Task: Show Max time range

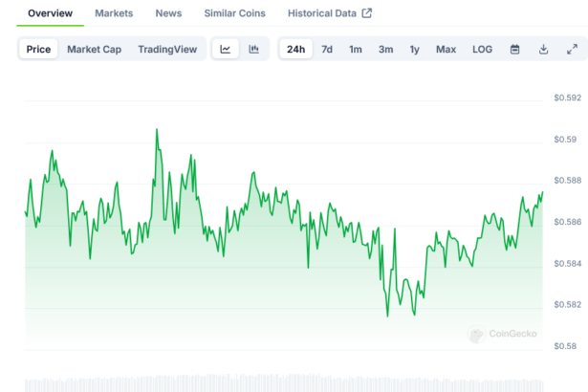Action: pyautogui.click(x=446, y=49)
